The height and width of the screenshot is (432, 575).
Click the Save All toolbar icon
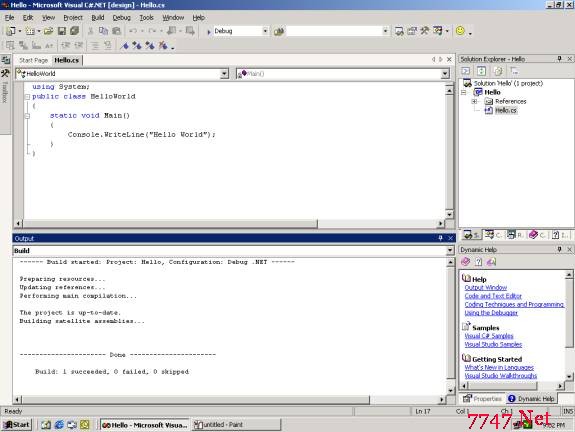point(74,31)
